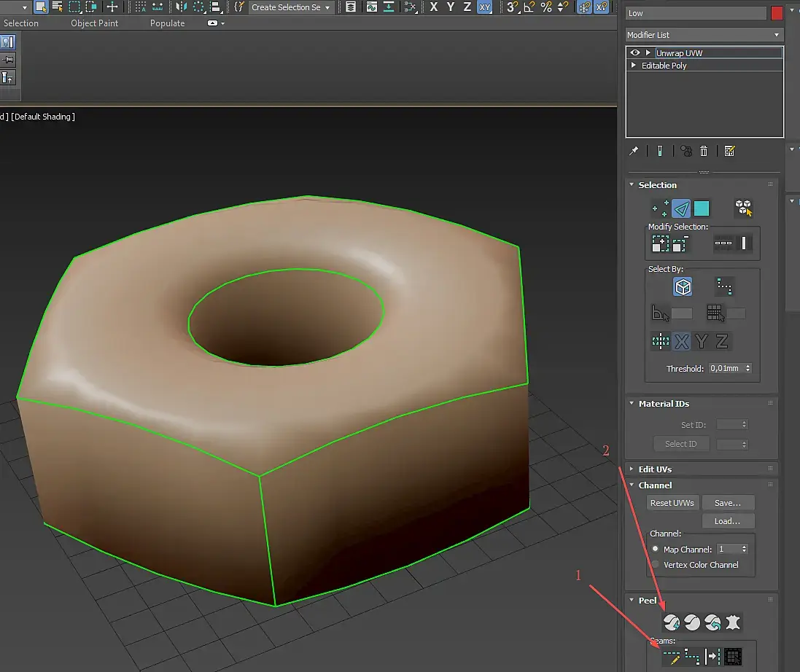800x672 pixels.
Task: Delete modifier with the trash icon
Action: point(704,151)
